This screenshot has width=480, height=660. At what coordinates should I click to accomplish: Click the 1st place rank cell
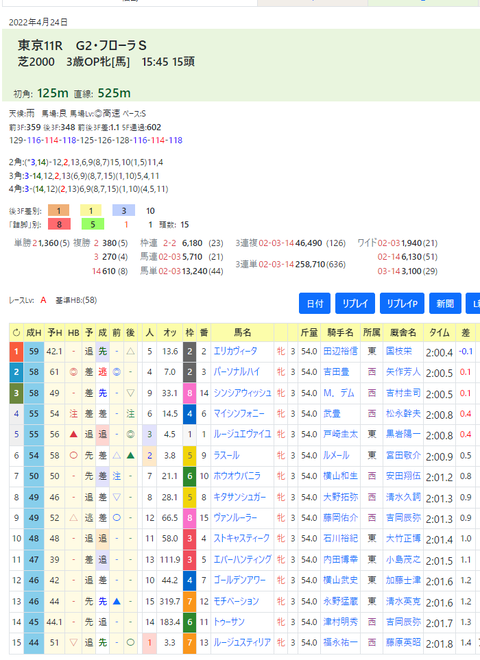(x=16, y=351)
